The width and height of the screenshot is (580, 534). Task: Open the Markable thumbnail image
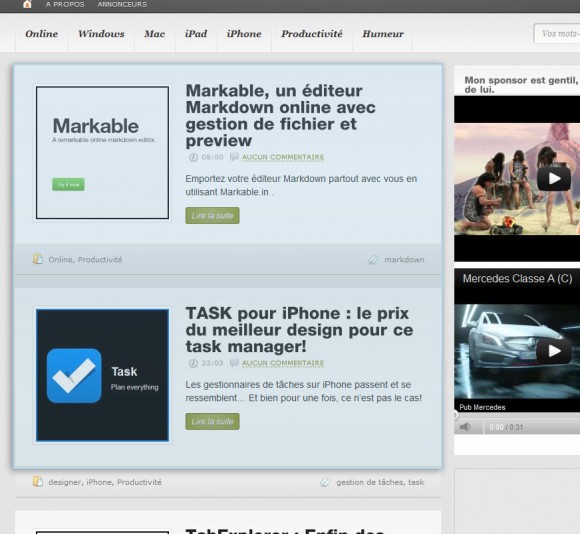pos(102,152)
